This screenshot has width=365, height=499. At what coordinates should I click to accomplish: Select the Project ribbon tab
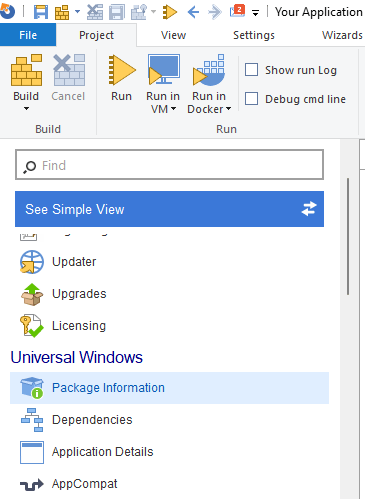click(x=96, y=35)
